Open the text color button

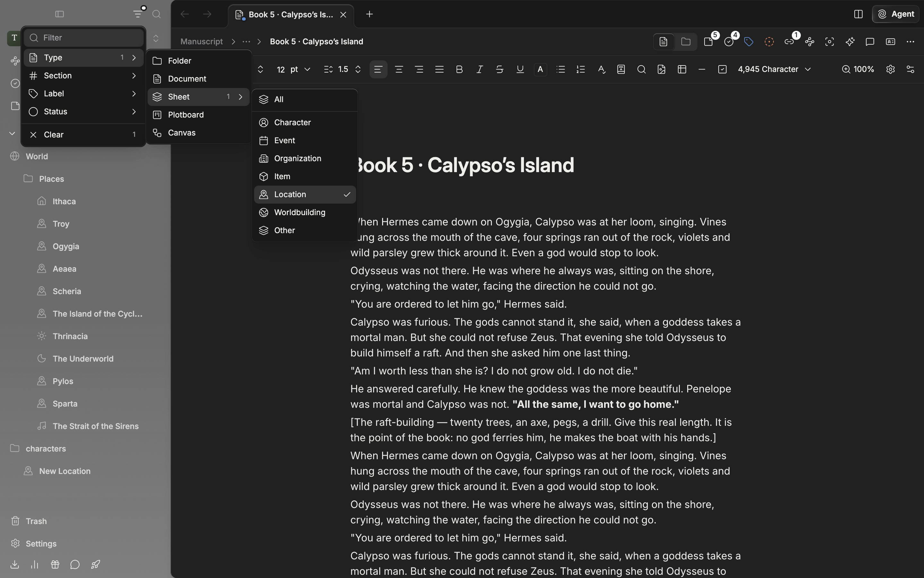click(540, 69)
